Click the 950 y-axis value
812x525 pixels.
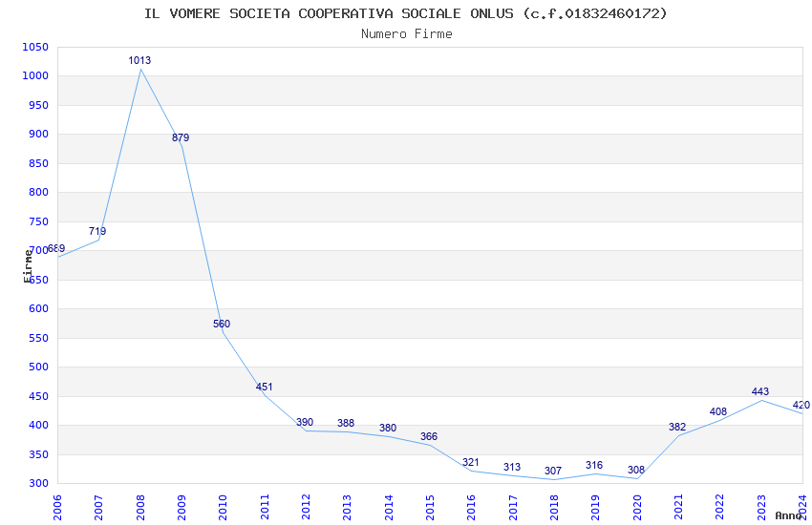coord(39,105)
